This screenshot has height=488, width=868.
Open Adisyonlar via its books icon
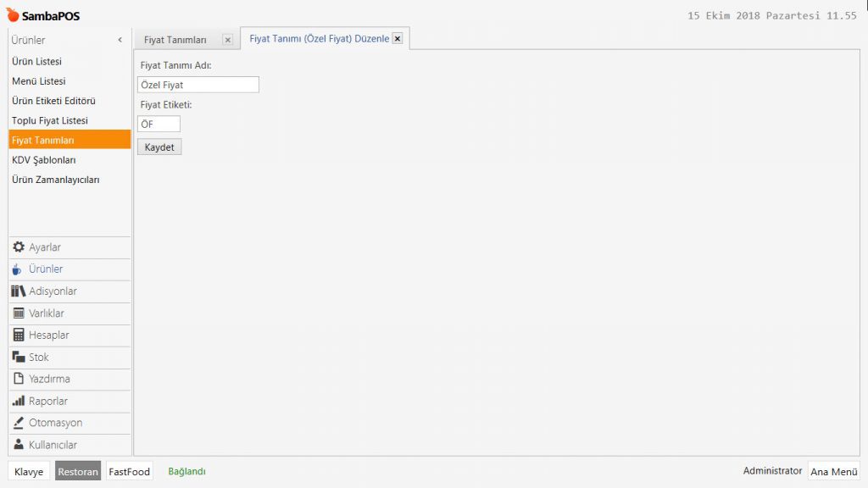point(19,291)
